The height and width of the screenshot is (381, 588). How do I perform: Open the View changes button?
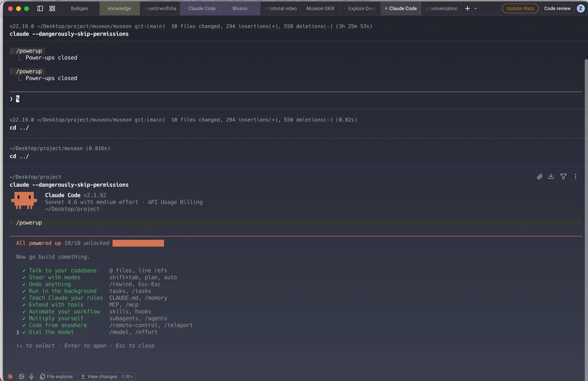[107, 377]
